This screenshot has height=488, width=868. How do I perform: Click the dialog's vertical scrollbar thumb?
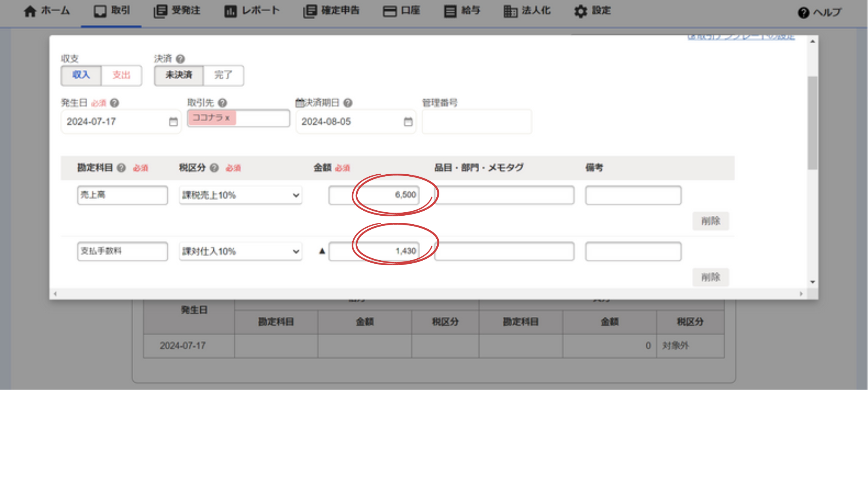pyautogui.click(x=813, y=123)
